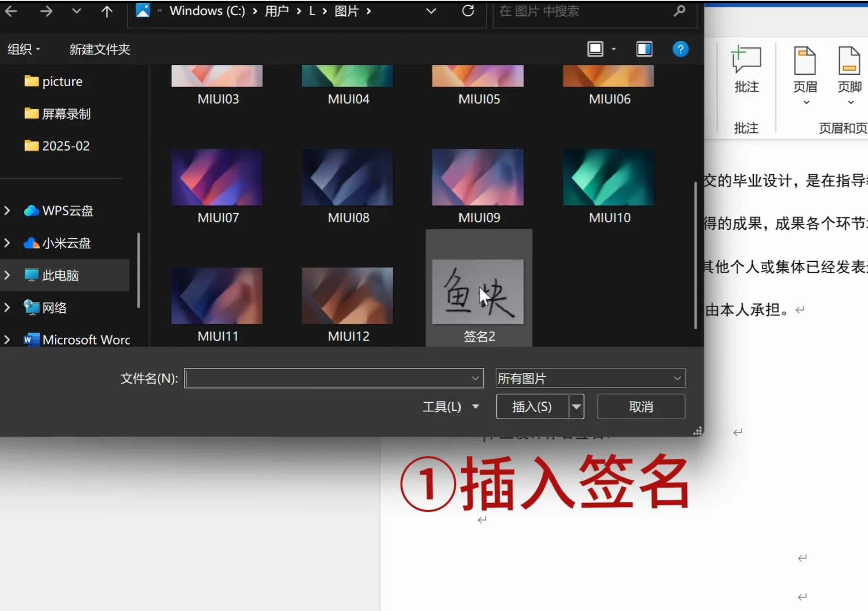Click the 插入(S) insert button
Image resolution: width=868 pixels, height=611 pixels.
click(x=531, y=406)
